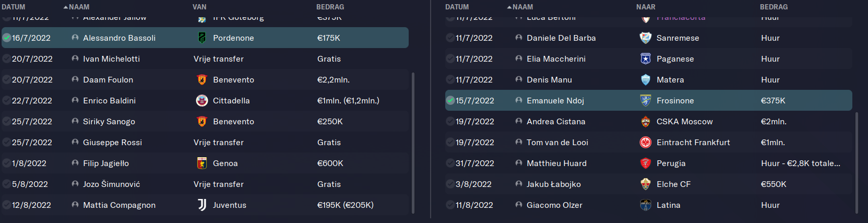
Task: Click the person icon beside Daam Foulon
Action: [75, 79]
